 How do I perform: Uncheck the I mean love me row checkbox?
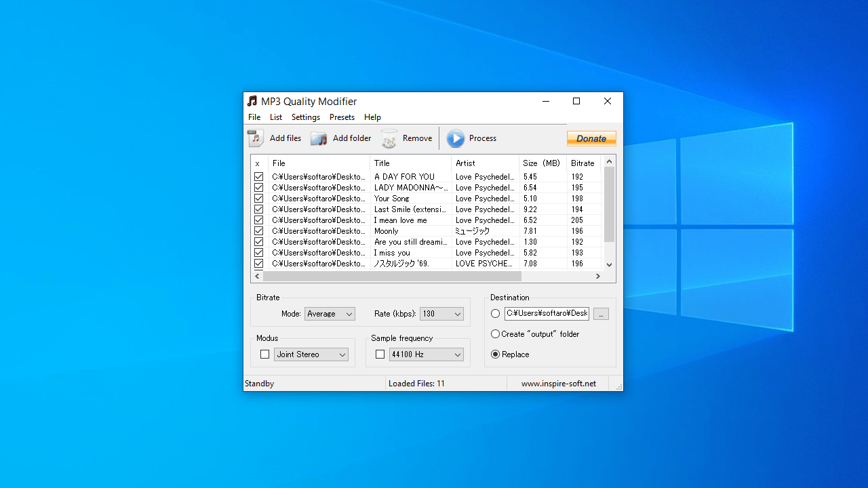click(258, 220)
